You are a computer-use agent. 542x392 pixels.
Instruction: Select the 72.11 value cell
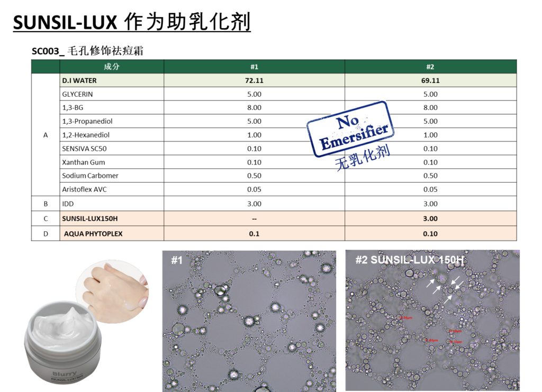tap(254, 80)
